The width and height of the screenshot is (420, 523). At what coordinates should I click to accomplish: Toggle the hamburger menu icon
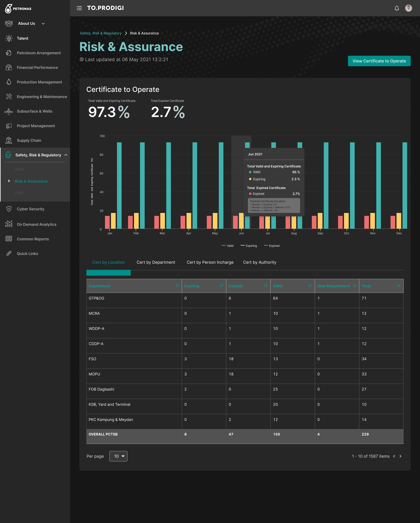coord(79,8)
